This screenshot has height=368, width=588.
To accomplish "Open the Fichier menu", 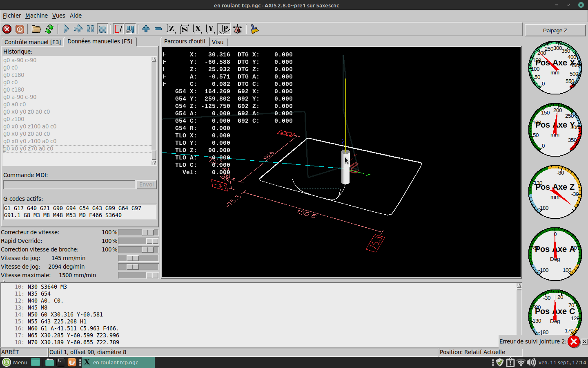I will point(12,16).
